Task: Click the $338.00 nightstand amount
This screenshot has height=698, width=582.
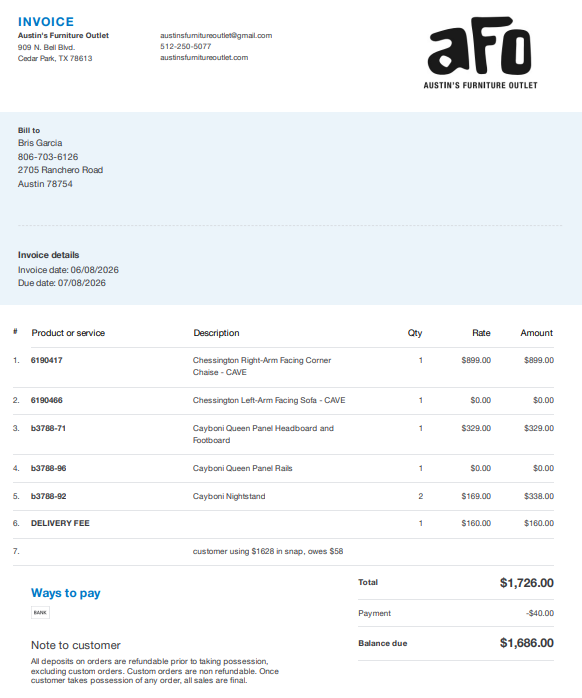Action: click(x=539, y=496)
